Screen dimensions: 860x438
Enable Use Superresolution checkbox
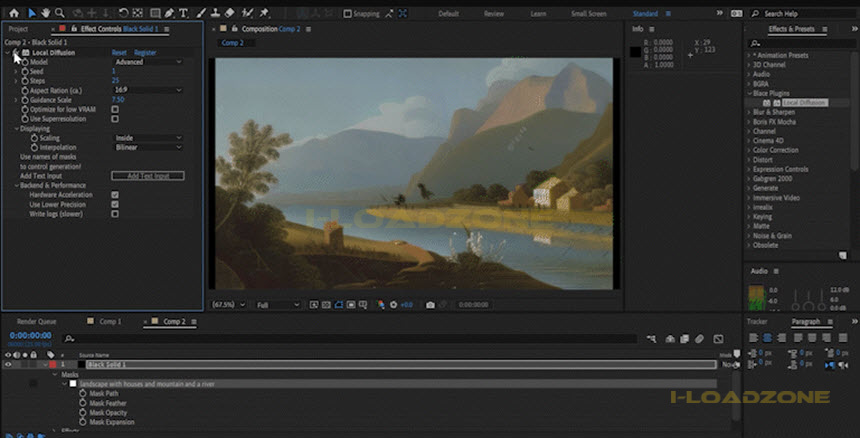tap(115, 119)
